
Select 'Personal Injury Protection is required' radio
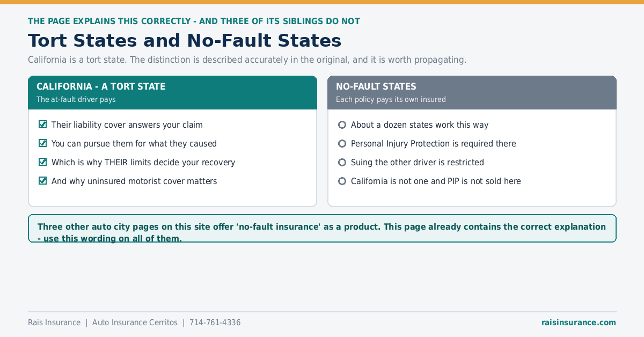pos(342,143)
